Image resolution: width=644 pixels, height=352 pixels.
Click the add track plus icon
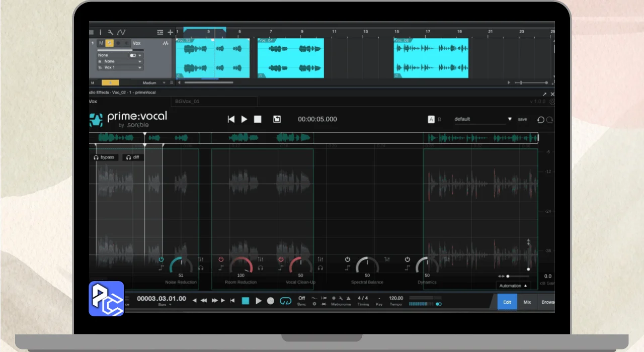pyautogui.click(x=171, y=32)
